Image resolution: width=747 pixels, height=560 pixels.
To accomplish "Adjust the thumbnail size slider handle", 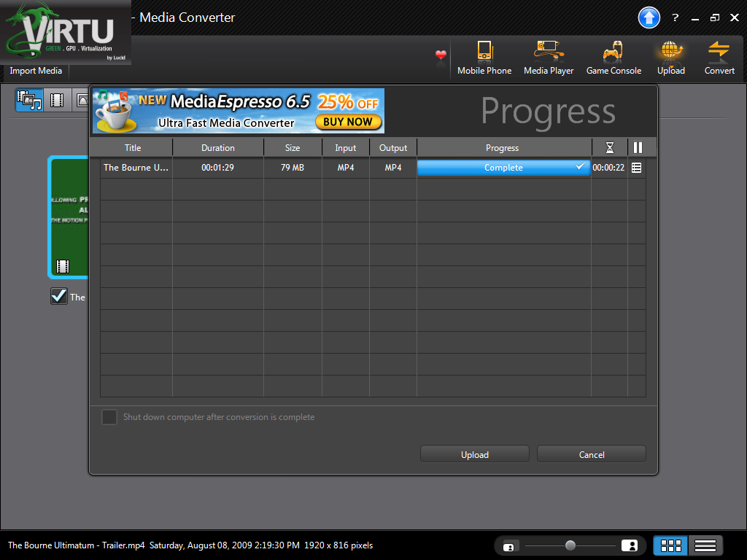I will (x=570, y=545).
